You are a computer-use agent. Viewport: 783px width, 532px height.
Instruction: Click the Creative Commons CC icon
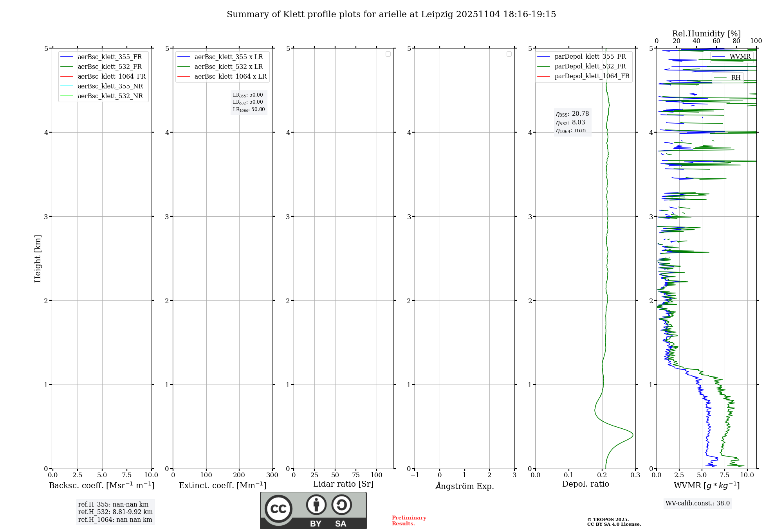pyautogui.click(x=278, y=509)
